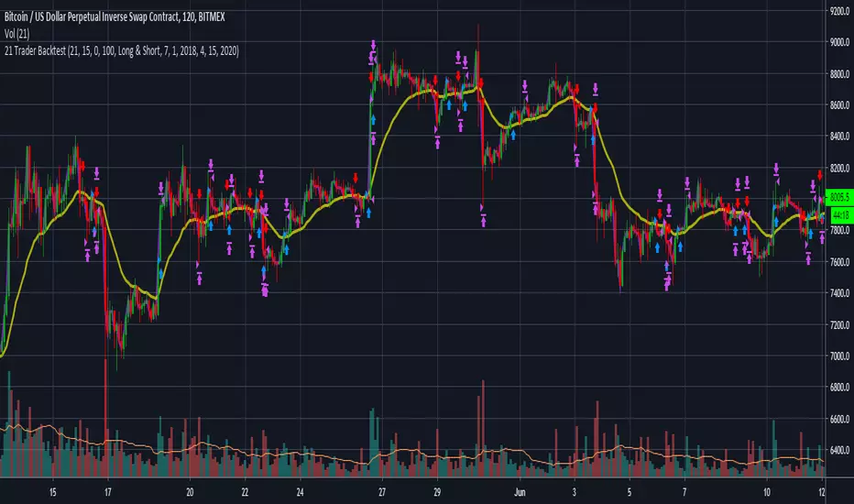854x504 pixels.
Task: Click the date label 3 on time axis
Action: [574, 493]
